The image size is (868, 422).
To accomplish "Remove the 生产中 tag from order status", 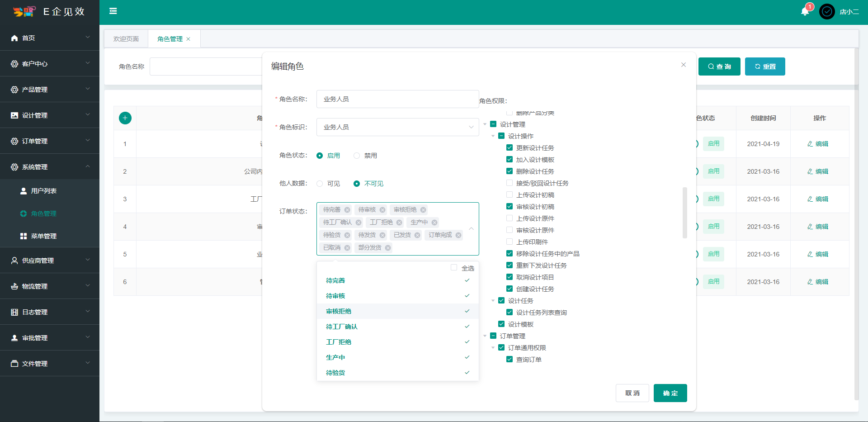I will click(x=434, y=223).
